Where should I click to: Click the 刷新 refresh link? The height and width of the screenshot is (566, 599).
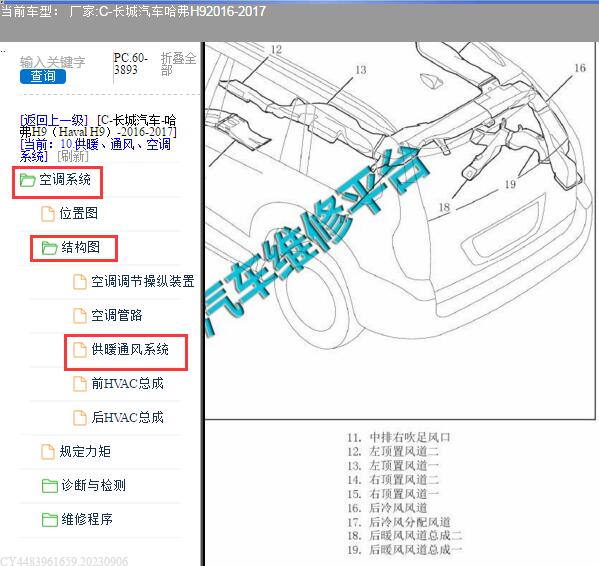(x=73, y=156)
